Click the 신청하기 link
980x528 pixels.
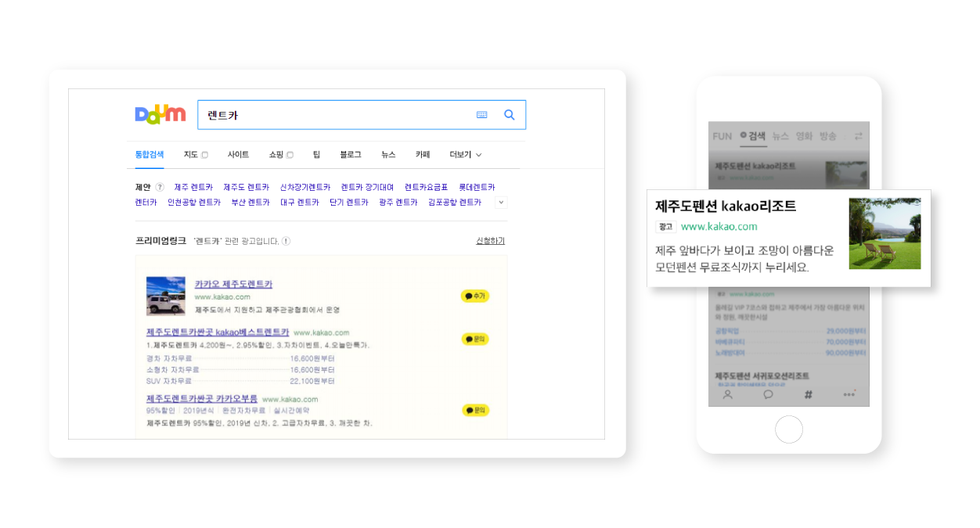coord(491,241)
